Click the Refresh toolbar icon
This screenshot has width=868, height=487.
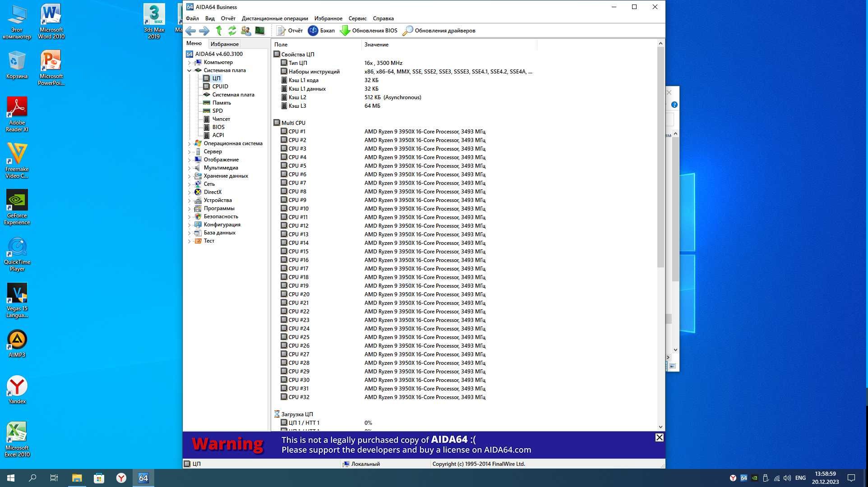click(x=232, y=31)
